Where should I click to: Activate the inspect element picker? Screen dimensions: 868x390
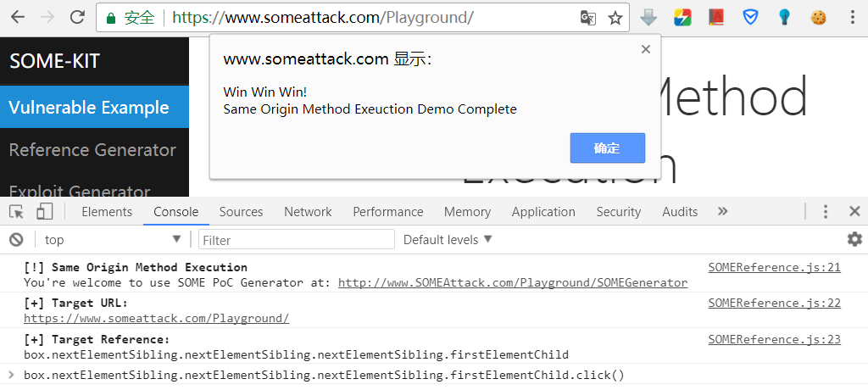coord(17,212)
